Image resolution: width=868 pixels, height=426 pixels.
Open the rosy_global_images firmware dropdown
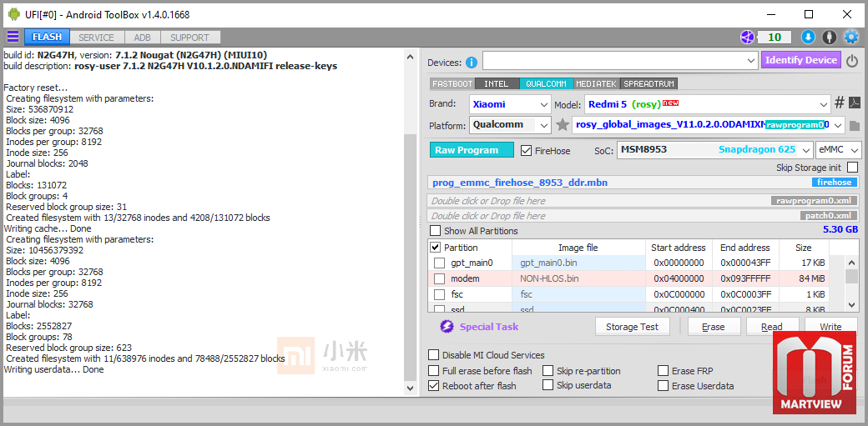708,124
